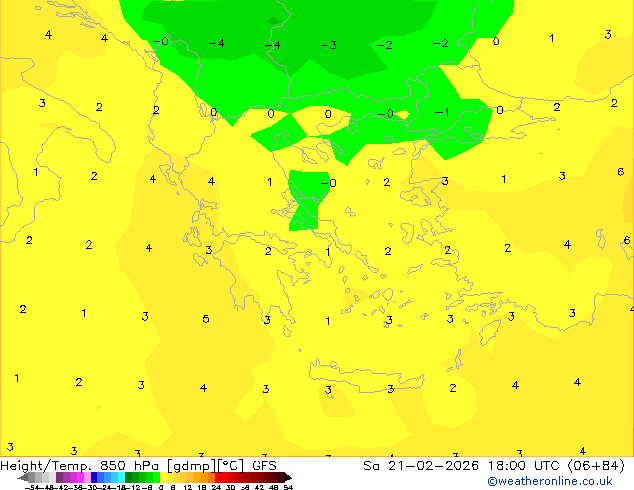Screen dimensions: 634x490
Task: Click the '54' legend end label
Action: pyautogui.click(x=288, y=487)
